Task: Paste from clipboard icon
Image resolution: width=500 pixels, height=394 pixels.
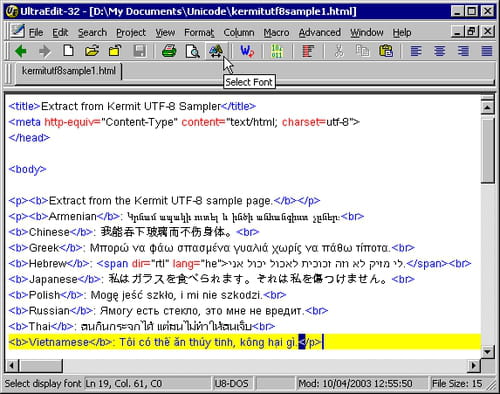Action: (x=386, y=51)
